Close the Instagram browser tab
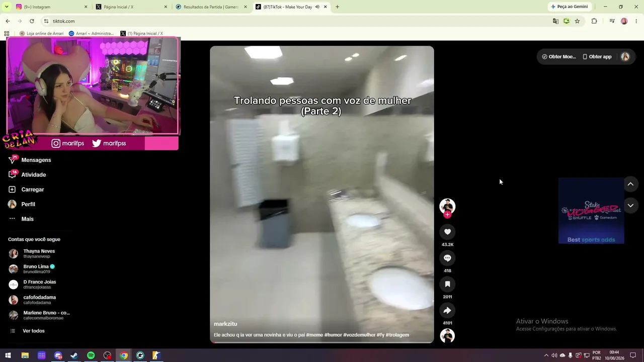 click(86, 7)
